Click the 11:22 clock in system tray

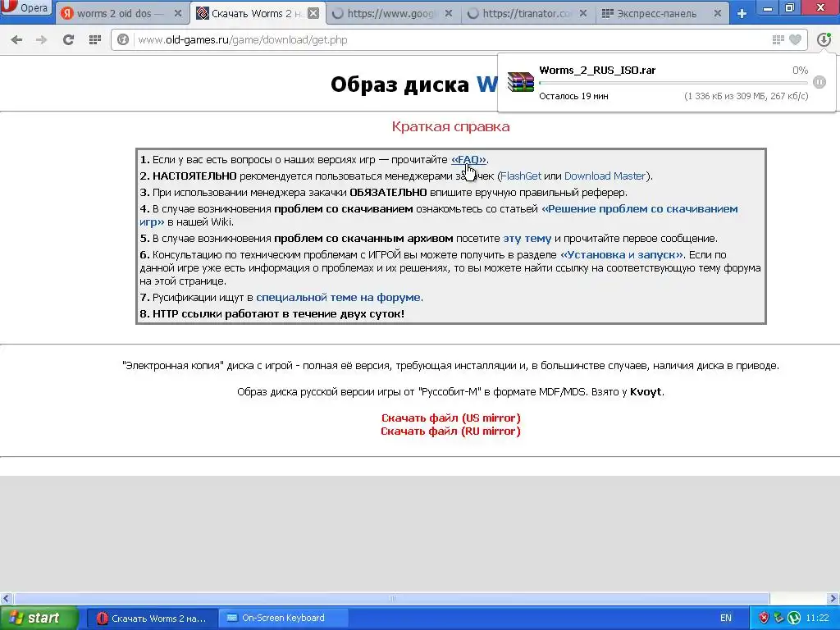click(817, 619)
